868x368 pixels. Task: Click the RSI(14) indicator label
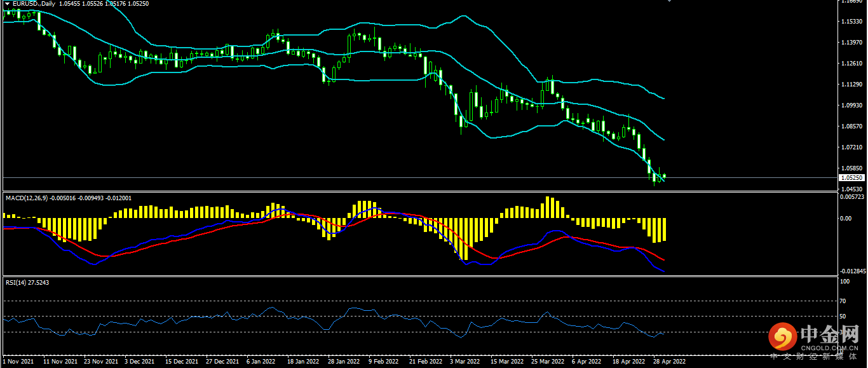coord(16,282)
